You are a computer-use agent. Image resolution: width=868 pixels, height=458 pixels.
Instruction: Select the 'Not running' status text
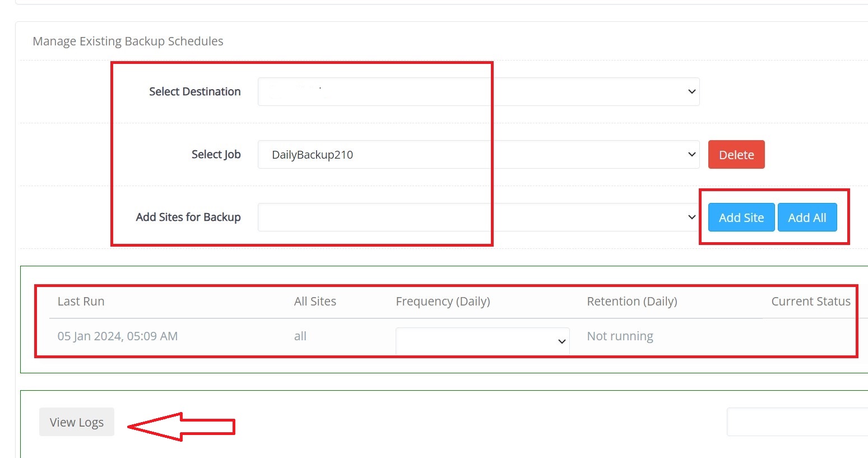tap(620, 336)
